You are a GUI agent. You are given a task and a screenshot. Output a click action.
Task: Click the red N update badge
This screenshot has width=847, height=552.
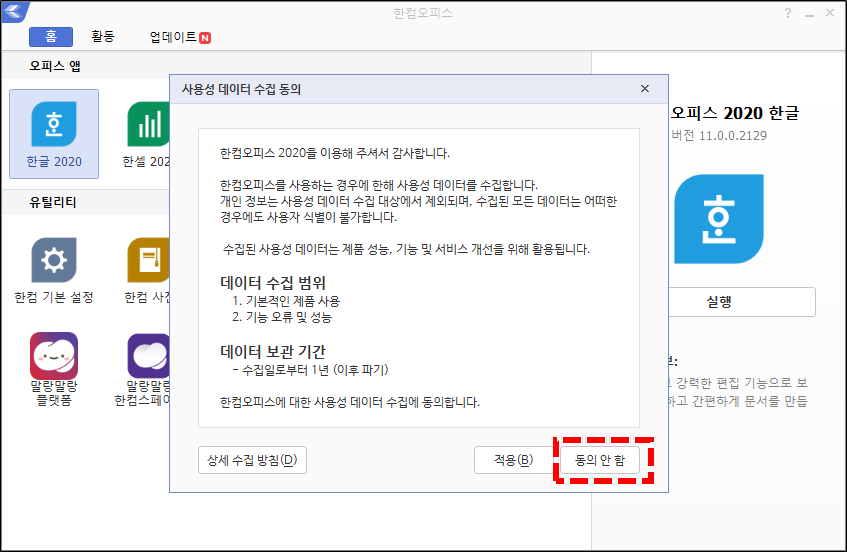(205, 38)
